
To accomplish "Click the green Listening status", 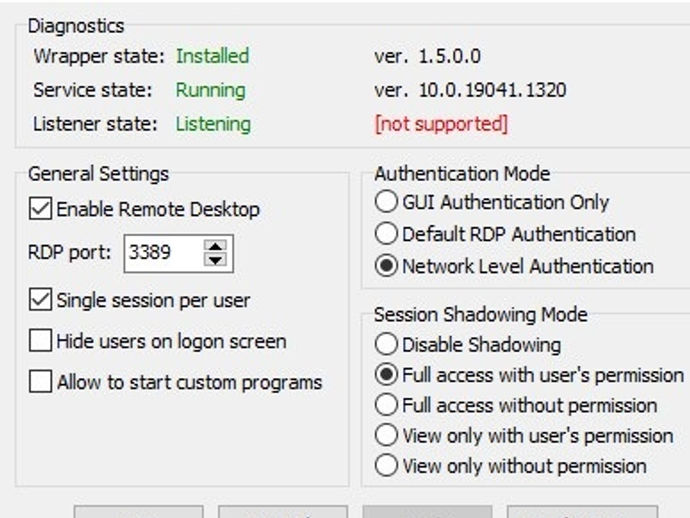I will (213, 124).
